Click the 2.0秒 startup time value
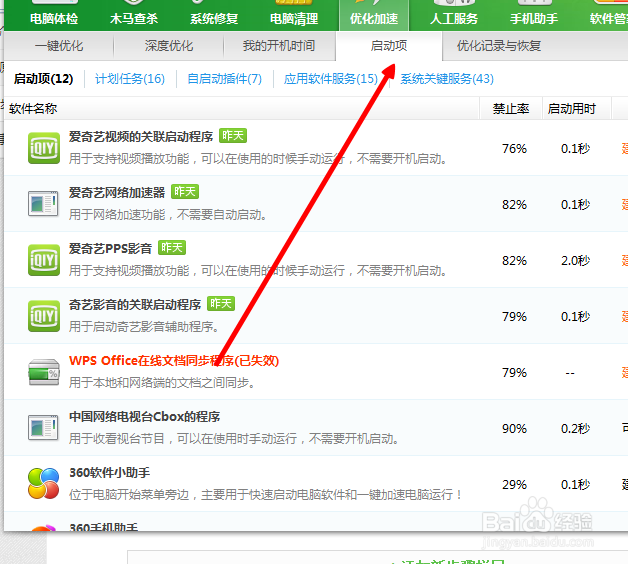628x564 pixels. click(576, 261)
